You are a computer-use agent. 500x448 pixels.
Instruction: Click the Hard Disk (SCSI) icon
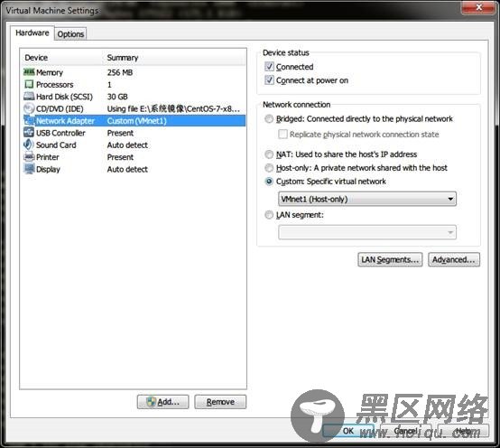(29, 97)
